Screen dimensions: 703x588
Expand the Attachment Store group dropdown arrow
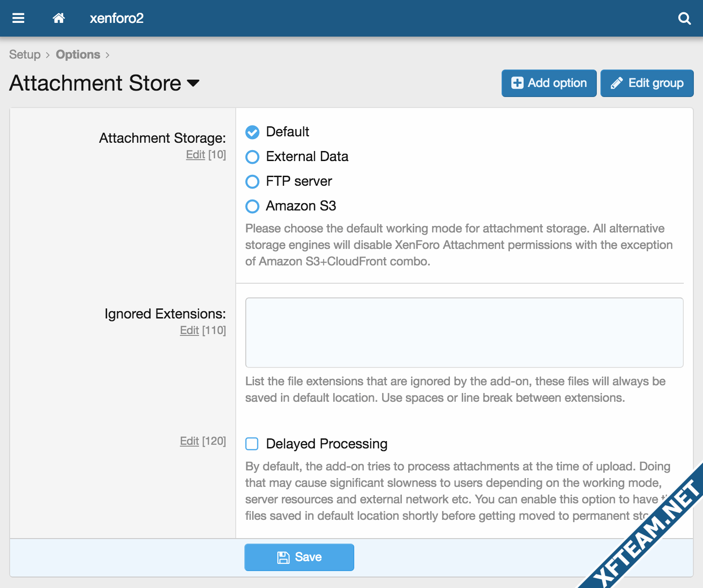(x=194, y=83)
